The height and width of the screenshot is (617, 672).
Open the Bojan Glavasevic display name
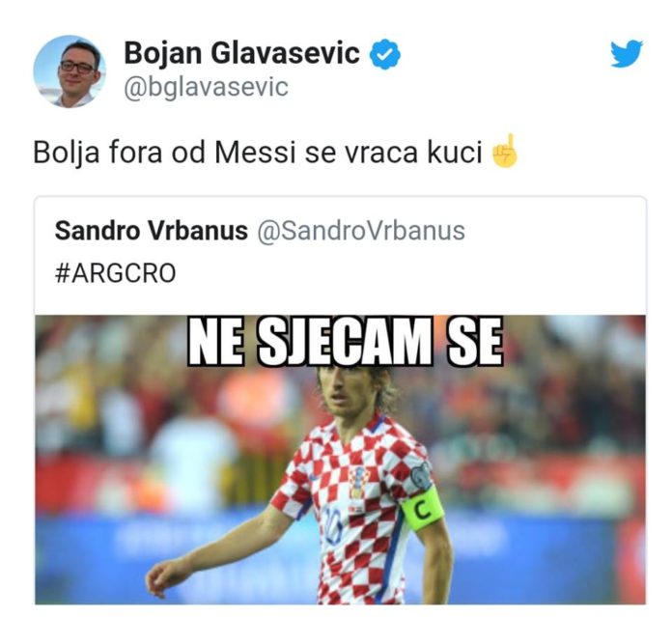[x=241, y=53]
